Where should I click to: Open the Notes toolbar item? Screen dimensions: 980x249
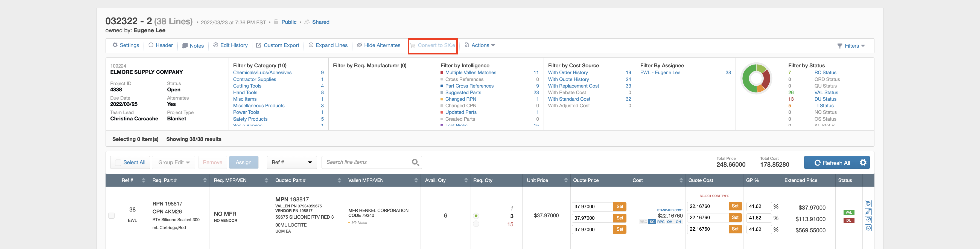pyautogui.click(x=193, y=46)
